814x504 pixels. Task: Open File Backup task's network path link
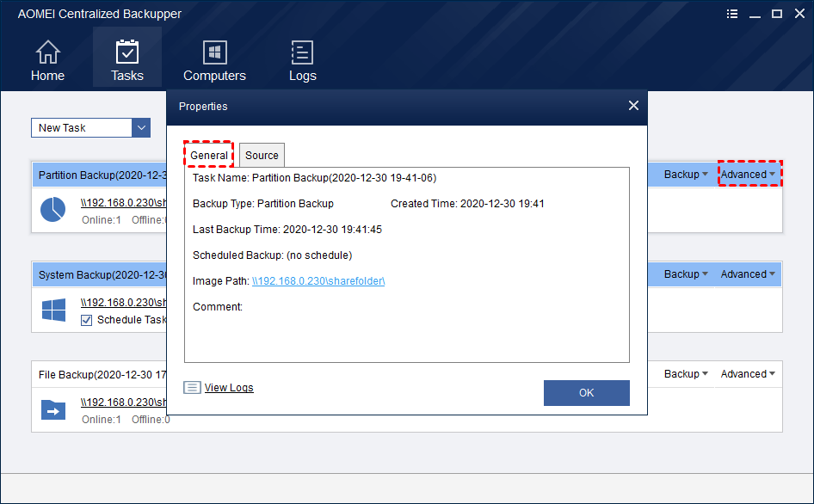pos(124,403)
